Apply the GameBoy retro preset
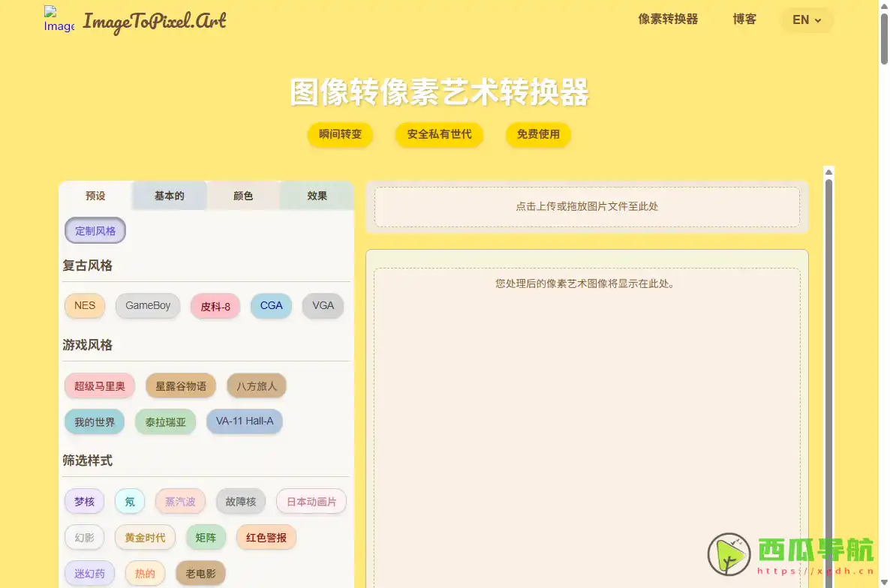Screen dimensions: 890x588 pos(148,305)
